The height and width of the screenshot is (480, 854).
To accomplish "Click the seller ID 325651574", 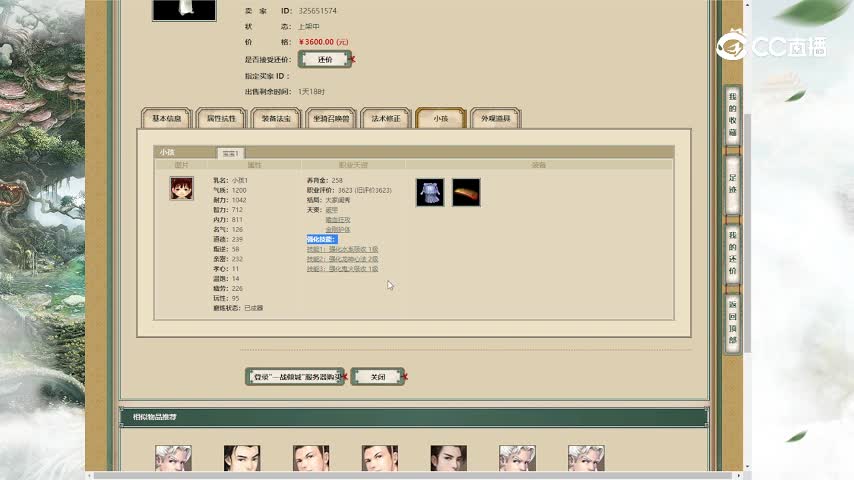I will (x=318, y=11).
